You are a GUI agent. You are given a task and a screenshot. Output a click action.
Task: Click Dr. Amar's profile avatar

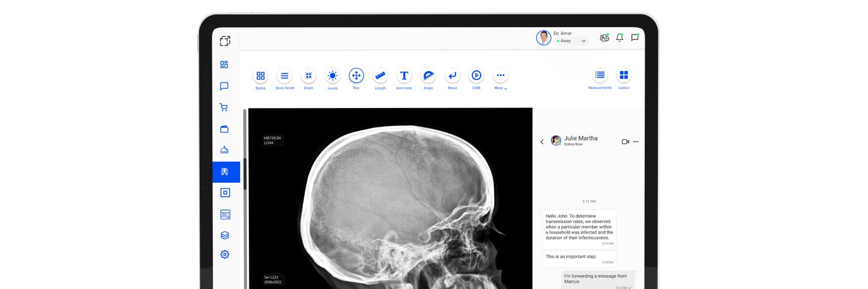tap(543, 38)
